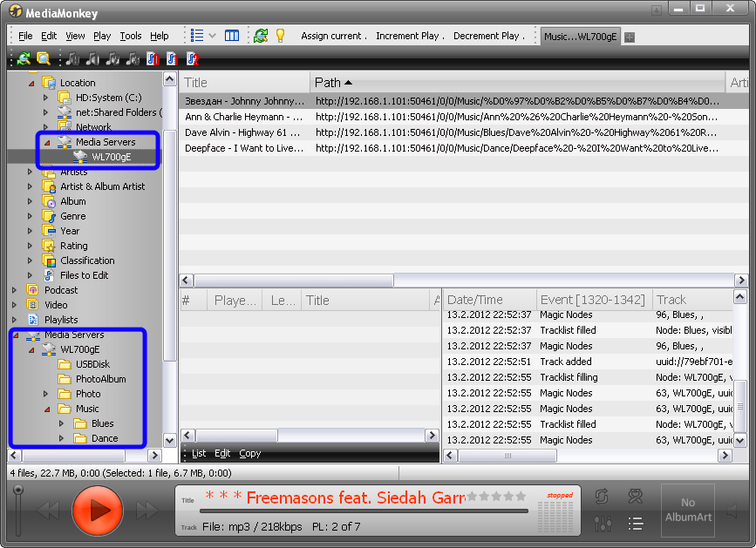Click the Assign current button
The height and width of the screenshot is (548, 756).
(332, 36)
